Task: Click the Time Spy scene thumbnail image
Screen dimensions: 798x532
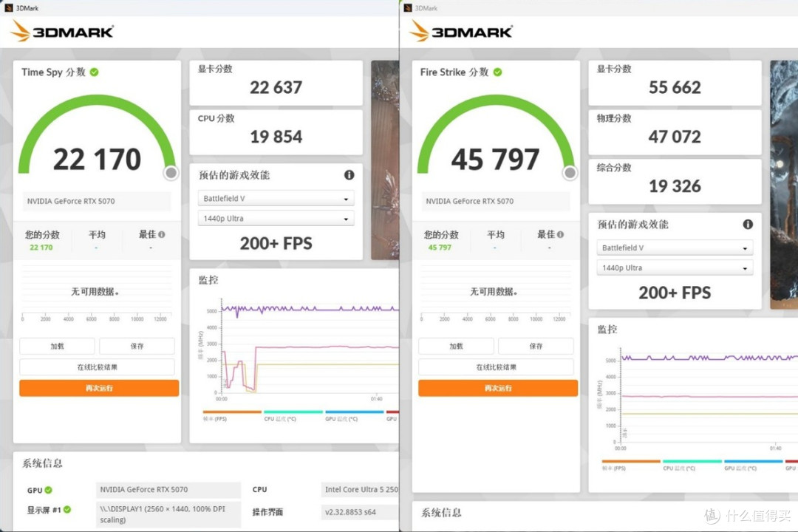Action: 385,160
